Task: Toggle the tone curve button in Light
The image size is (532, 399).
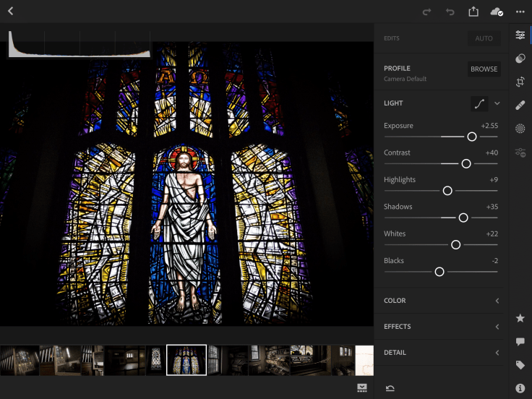Action: coord(479,103)
